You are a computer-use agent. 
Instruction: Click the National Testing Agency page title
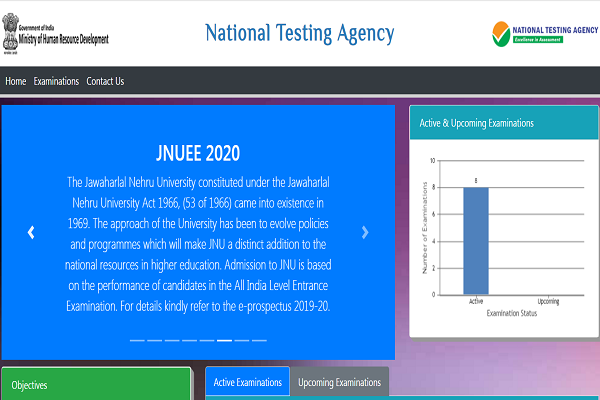[300, 33]
